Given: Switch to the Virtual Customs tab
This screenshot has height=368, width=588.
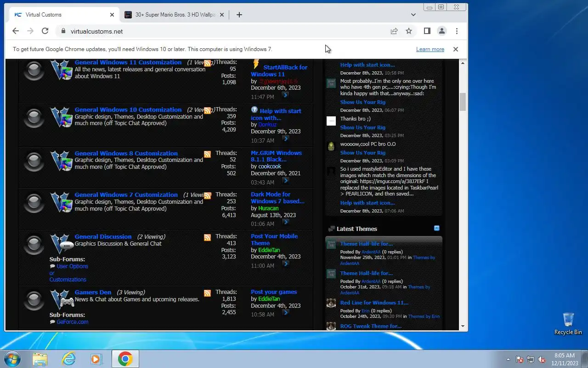Looking at the screenshot, I should [64, 15].
